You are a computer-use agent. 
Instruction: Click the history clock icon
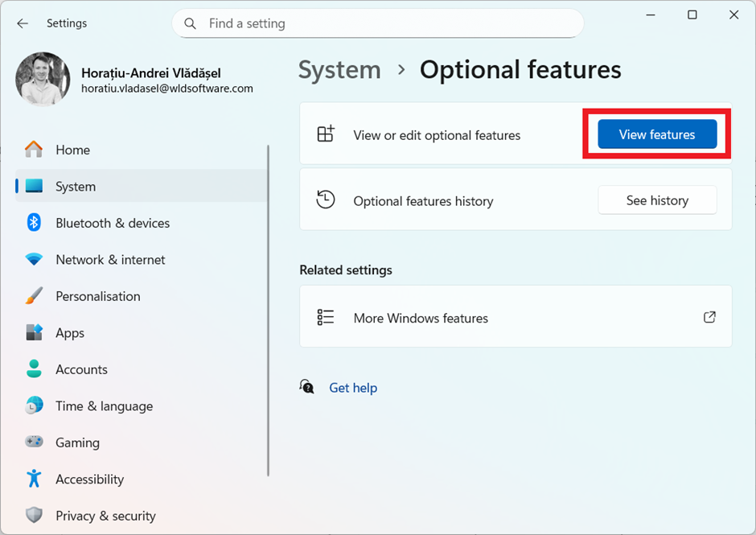pos(326,200)
